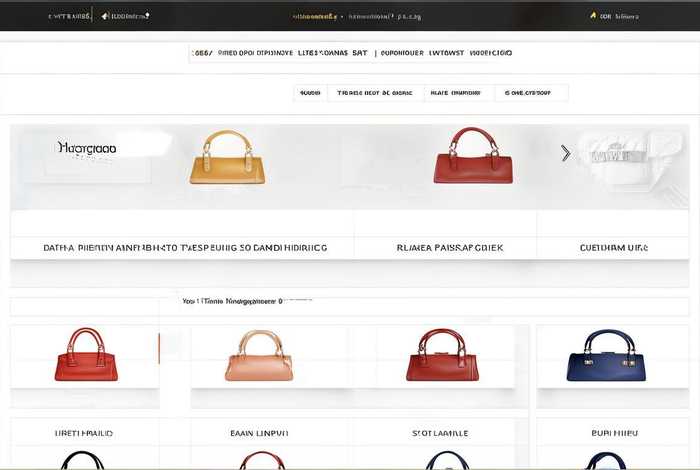Click the center text link in dark header

356,16
